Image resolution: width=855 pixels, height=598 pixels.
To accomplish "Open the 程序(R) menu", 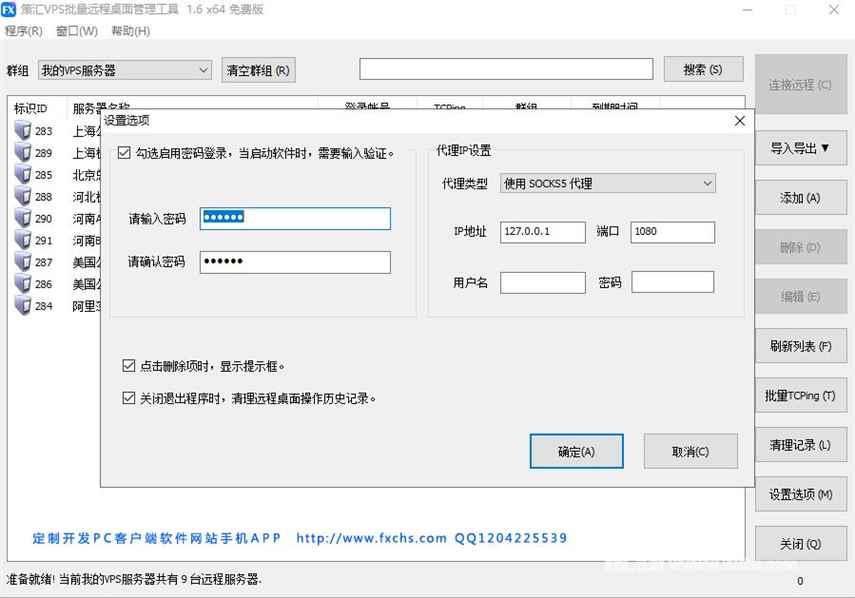I will tap(24, 31).
